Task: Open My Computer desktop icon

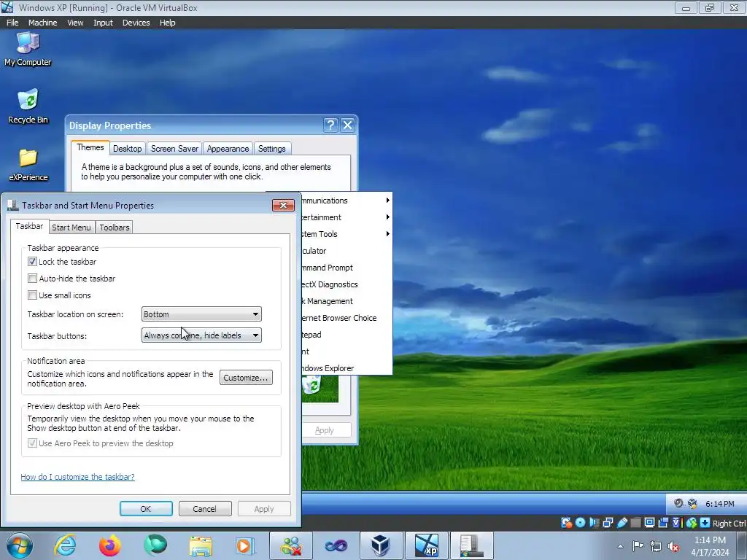Action: tap(28, 49)
